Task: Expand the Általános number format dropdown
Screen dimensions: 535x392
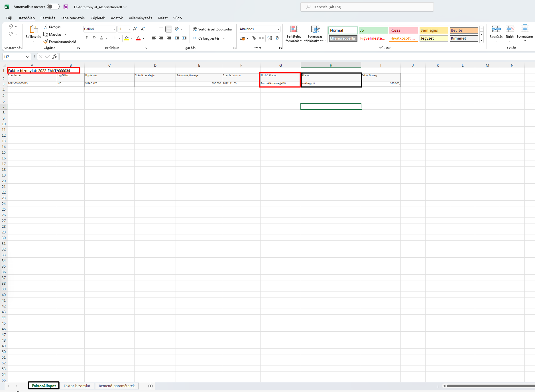Action: (278, 29)
